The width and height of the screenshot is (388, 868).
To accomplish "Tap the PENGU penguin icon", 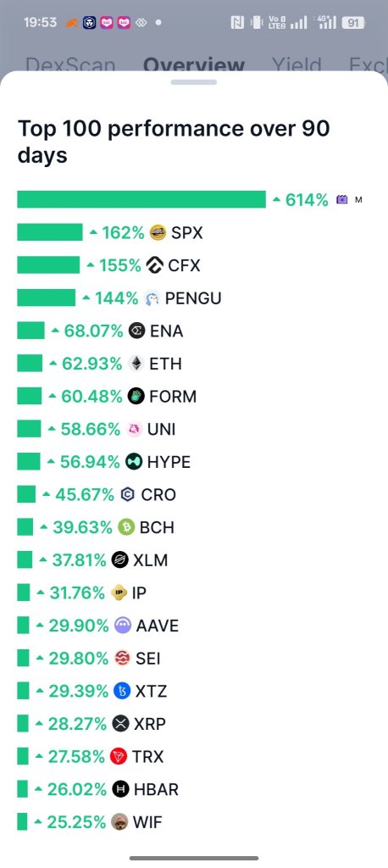I will point(152,298).
